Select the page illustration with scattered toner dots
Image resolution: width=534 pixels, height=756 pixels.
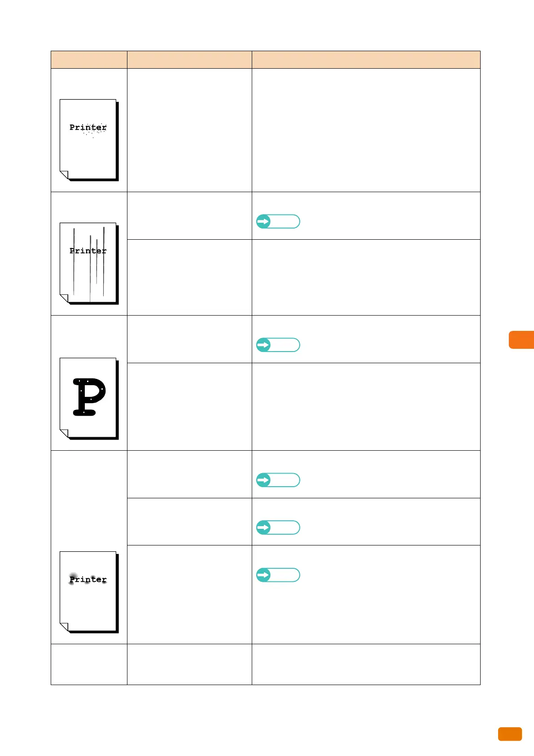(89, 140)
